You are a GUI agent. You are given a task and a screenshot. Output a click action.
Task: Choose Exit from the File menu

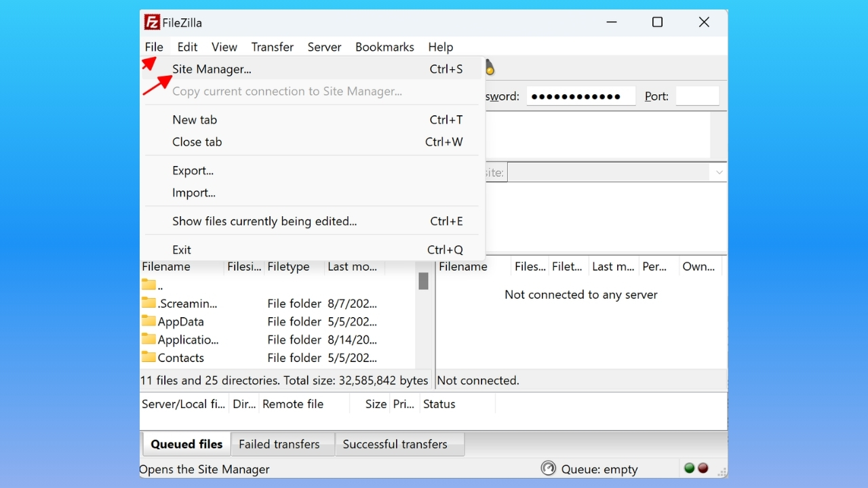313,250
